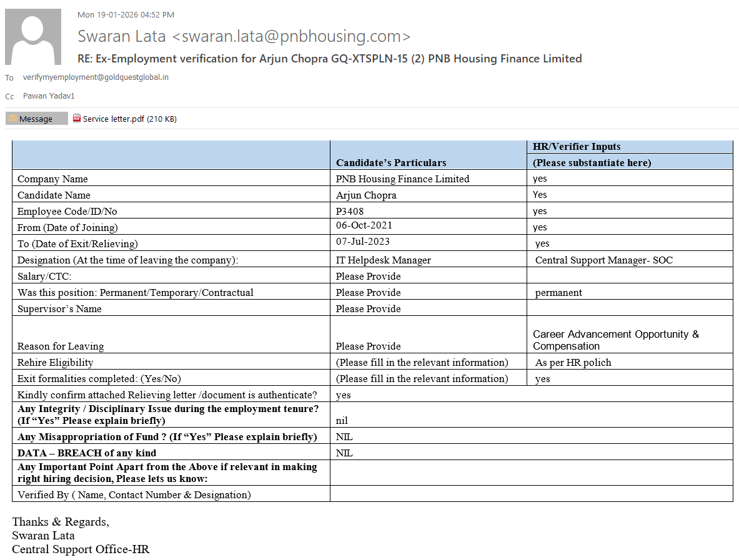Click 'Please Provide' in Salary/CTC row

pos(368,277)
